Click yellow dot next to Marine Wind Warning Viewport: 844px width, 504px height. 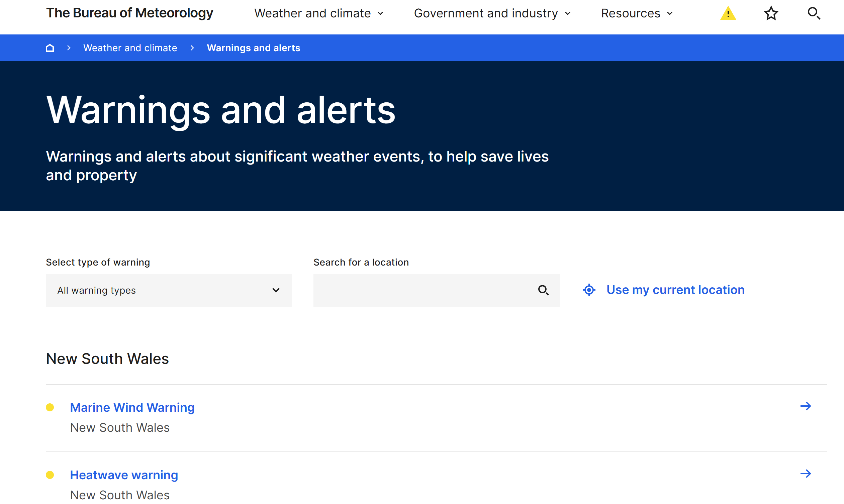tap(50, 408)
